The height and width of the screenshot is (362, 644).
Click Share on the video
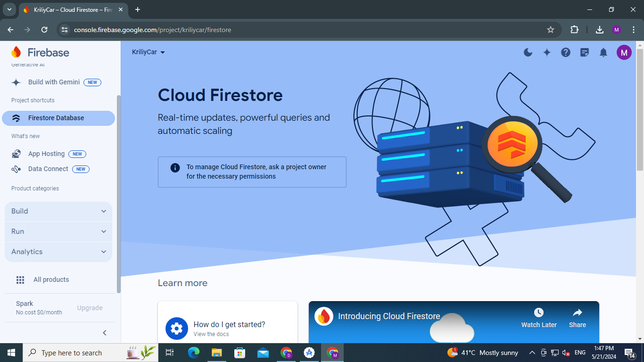[x=577, y=318]
